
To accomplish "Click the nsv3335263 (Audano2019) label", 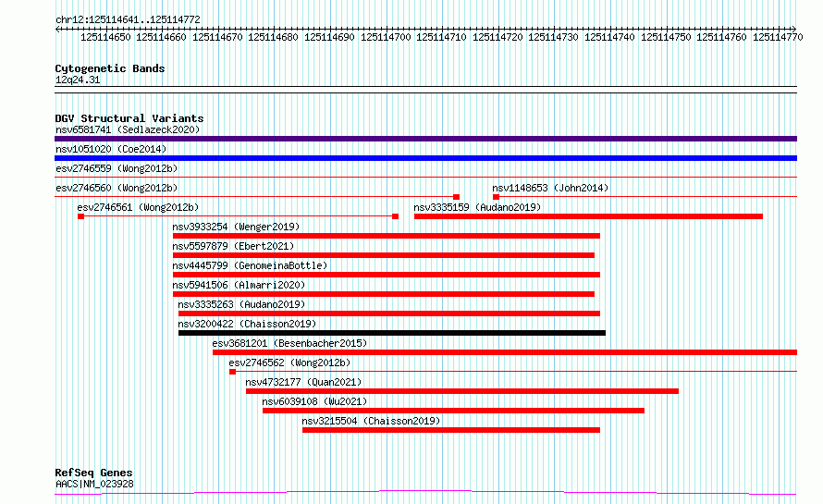I will point(241,304).
